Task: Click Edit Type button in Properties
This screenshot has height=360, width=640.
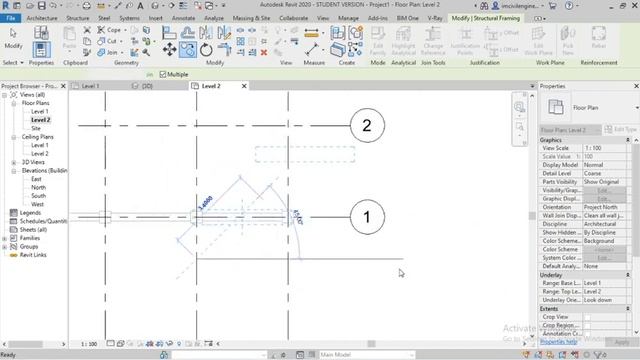Action: 620,130
